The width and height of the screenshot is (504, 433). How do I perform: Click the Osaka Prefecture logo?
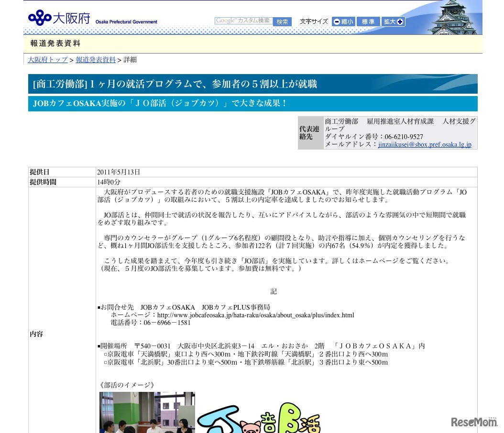(x=59, y=18)
